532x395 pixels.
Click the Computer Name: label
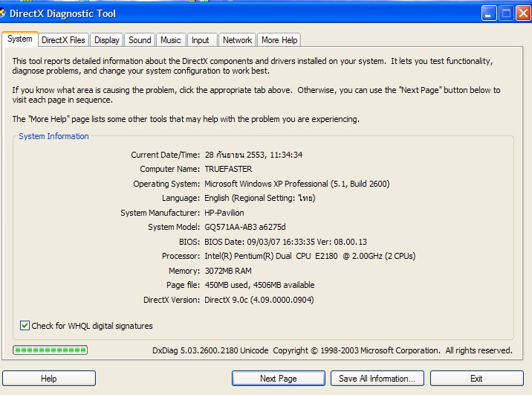click(169, 169)
